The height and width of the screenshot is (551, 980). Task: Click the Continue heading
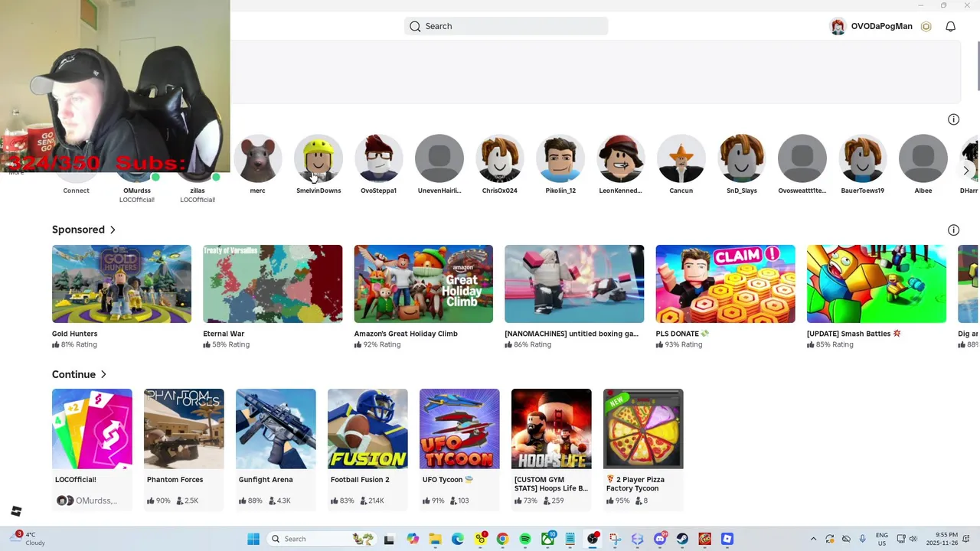[73, 374]
